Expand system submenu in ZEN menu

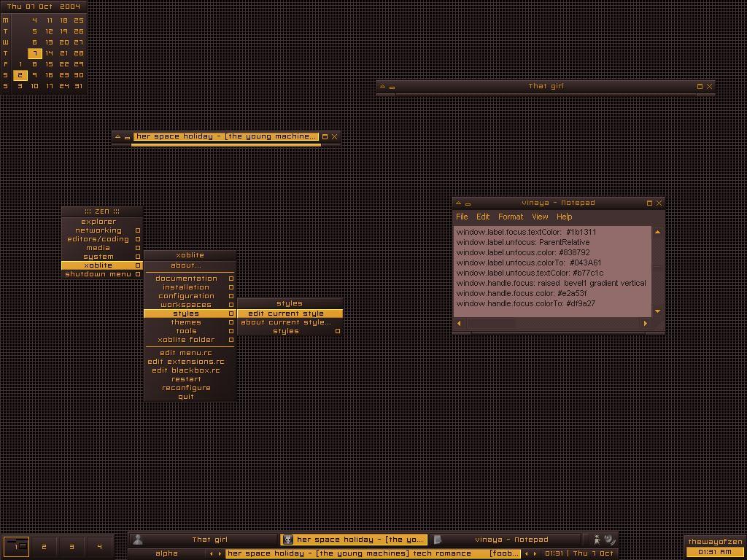pos(102,257)
